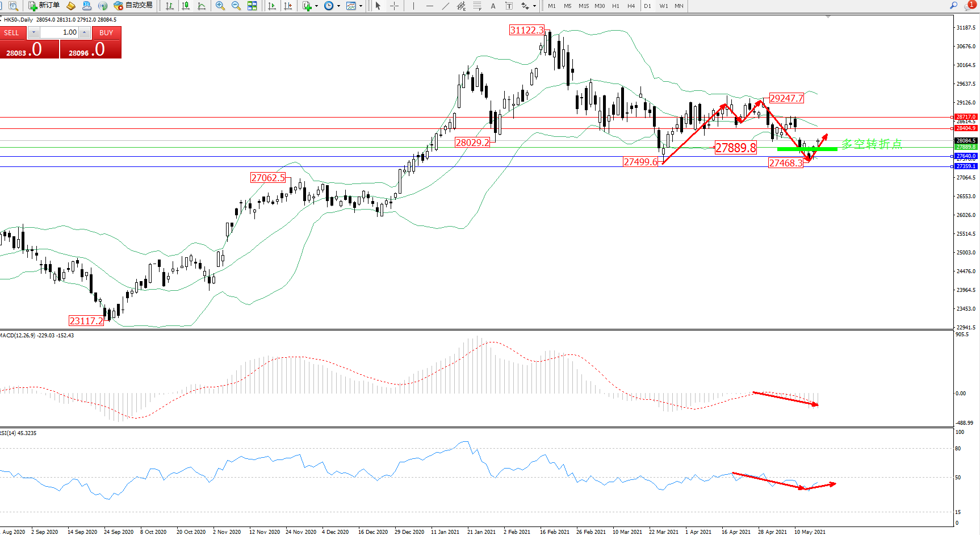This screenshot has height=535, width=980.
Task: Switch chart to candlestick display
Action: tap(186, 6)
